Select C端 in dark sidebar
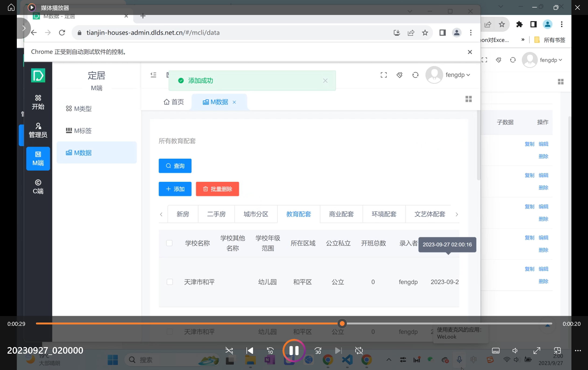588x370 pixels. tap(38, 187)
